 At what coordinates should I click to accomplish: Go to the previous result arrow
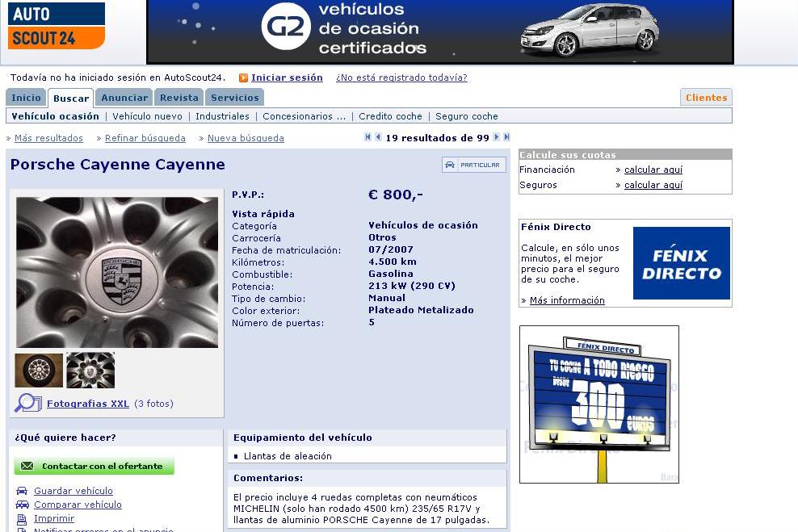coord(378,137)
